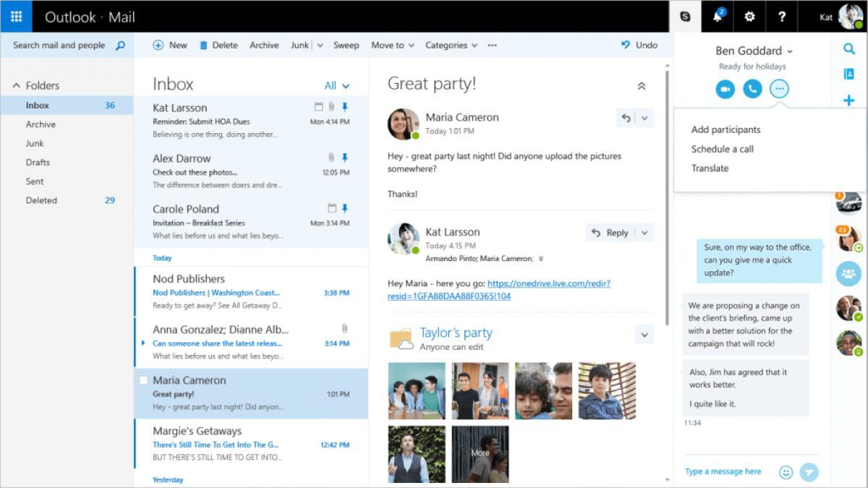Unpin the Carole Poland invitation email

tap(345, 209)
